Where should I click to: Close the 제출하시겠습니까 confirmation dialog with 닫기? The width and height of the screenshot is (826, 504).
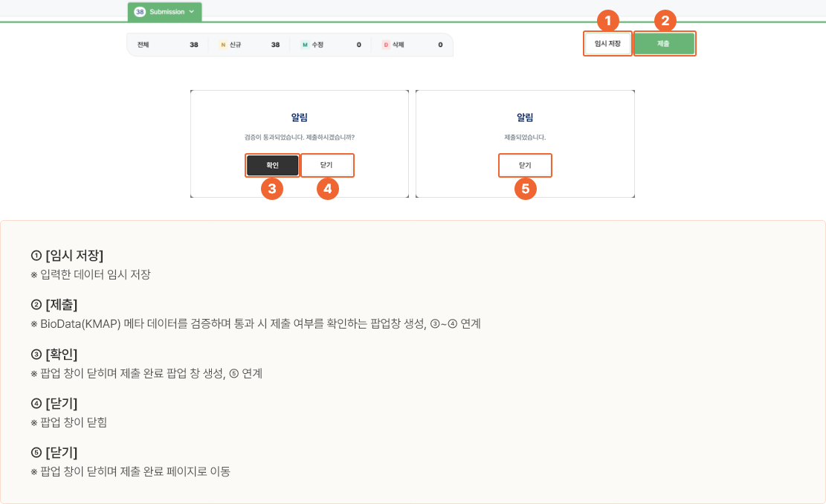327,165
